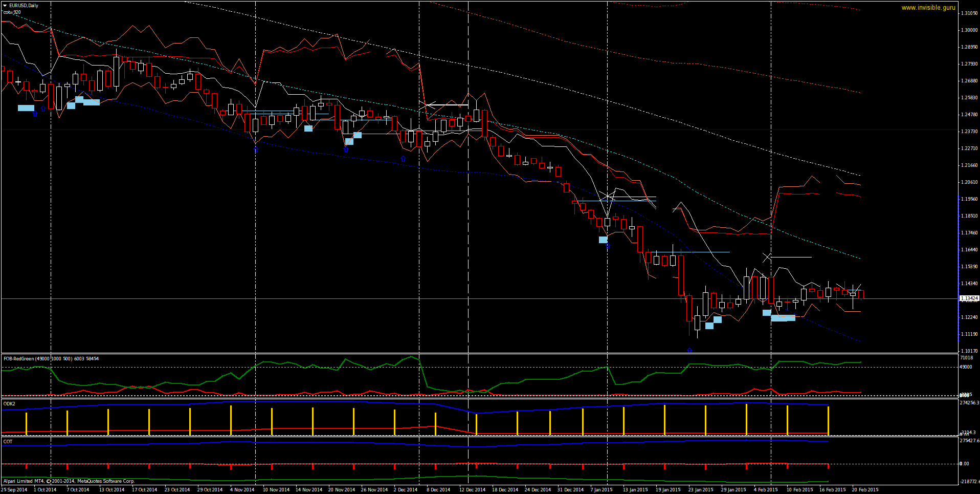The width and height of the screenshot is (980, 494).
Task: Click the 19 Jan 2015 date label
Action: [x=668, y=490]
